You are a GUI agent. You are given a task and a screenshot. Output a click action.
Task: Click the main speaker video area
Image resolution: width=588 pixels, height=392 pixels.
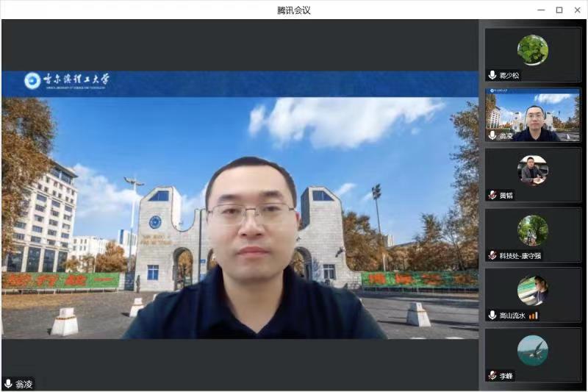240,206
